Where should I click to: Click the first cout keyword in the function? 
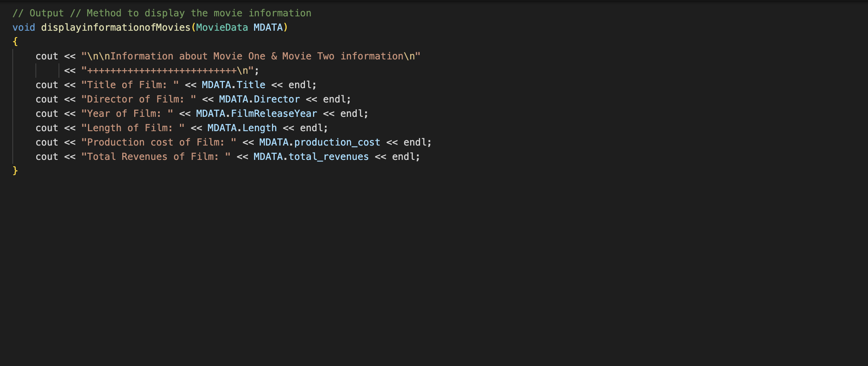click(x=46, y=56)
